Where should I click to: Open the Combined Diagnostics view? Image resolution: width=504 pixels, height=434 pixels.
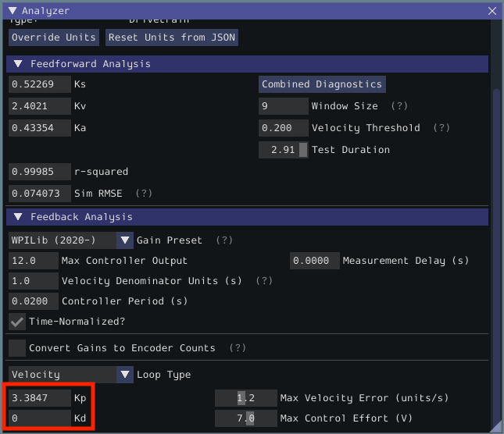coord(322,84)
